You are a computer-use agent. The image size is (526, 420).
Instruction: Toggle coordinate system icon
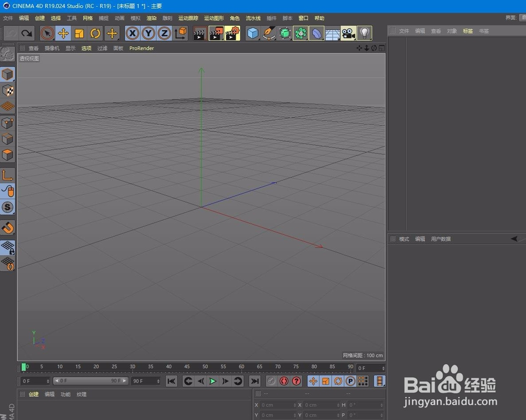point(181,33)
